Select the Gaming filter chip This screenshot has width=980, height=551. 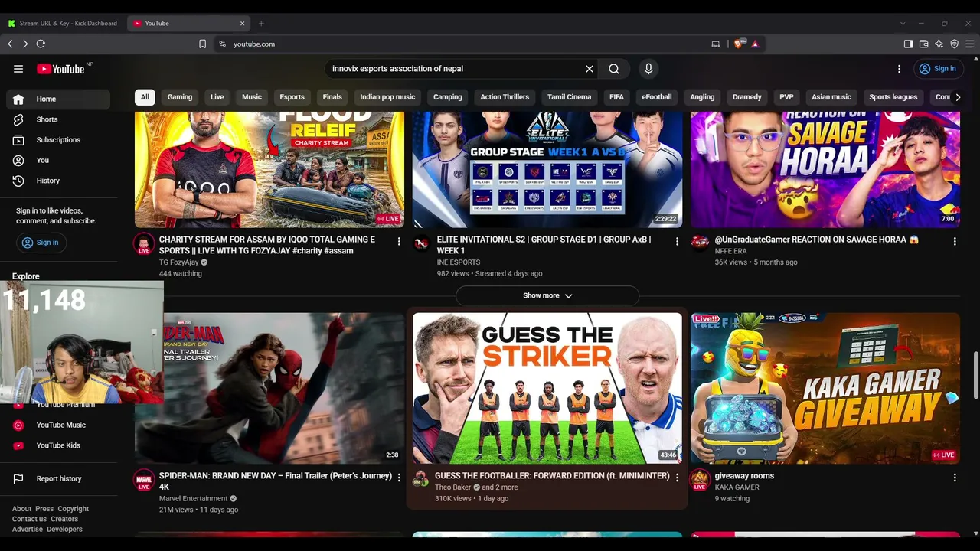point(180,97)
